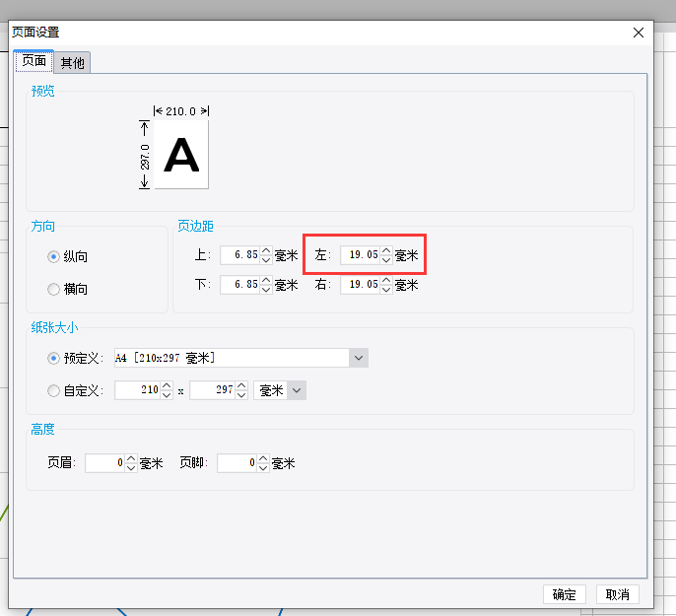Confirm settings with the 确定 button
Screen dimensions: 676x616
[x=565, y=595]
